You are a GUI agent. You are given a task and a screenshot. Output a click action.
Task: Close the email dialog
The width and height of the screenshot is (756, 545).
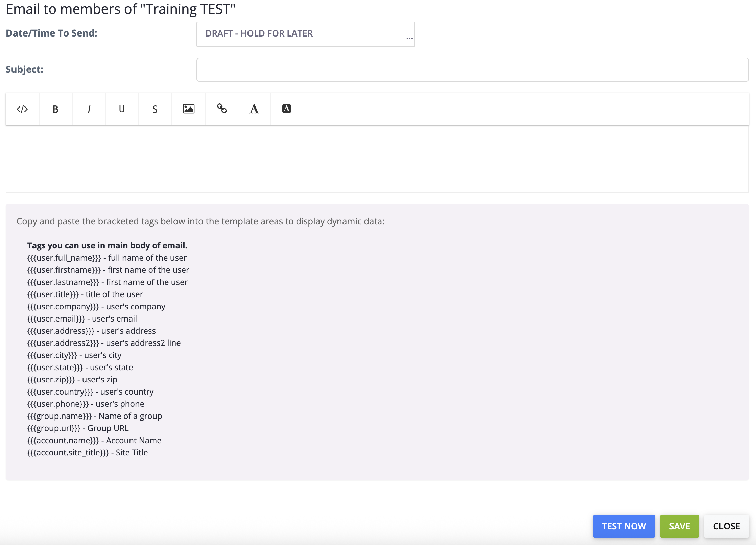point(726,526)
